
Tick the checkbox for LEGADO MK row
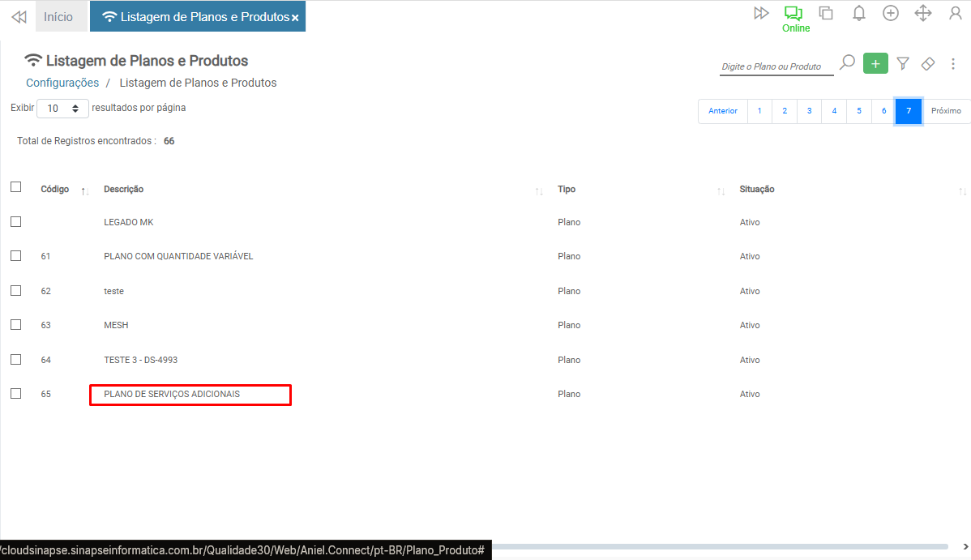(15, 221)
